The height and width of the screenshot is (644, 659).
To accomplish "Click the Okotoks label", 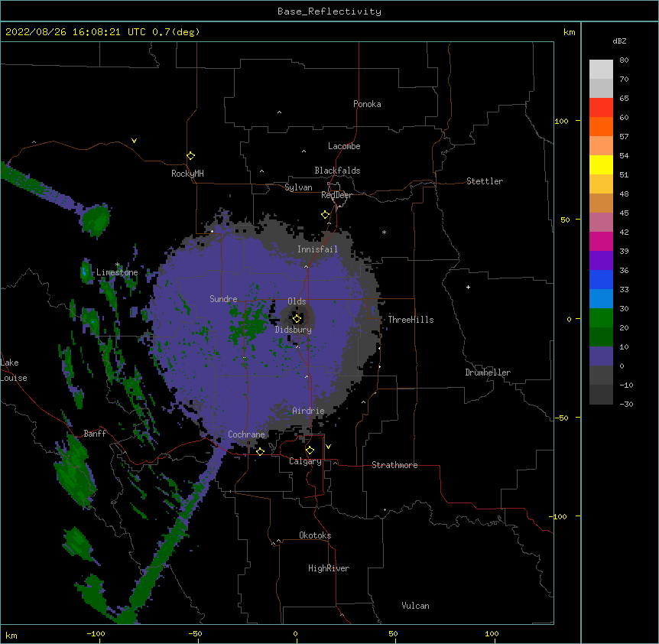I will pyautogui.click(x=315, y=535).
